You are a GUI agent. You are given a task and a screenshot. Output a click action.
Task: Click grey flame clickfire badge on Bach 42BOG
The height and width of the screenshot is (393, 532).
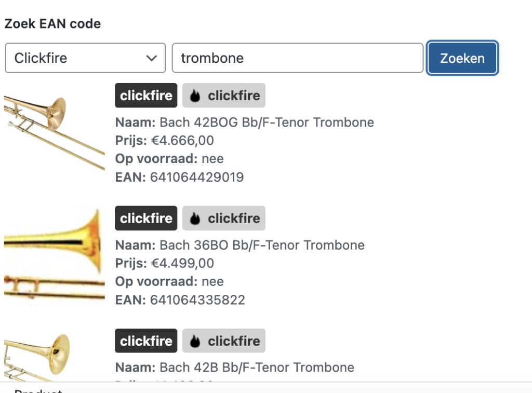click(224, 96)
